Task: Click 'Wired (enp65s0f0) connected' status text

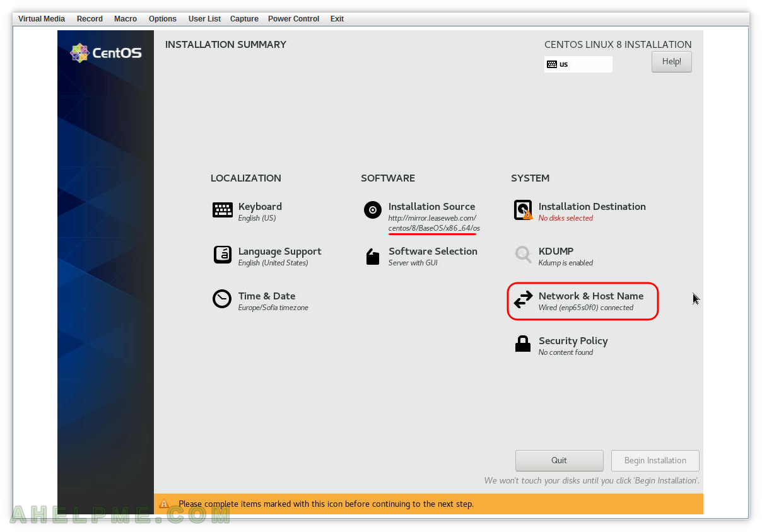Action: pyautogui.click(x=586, y=308)
